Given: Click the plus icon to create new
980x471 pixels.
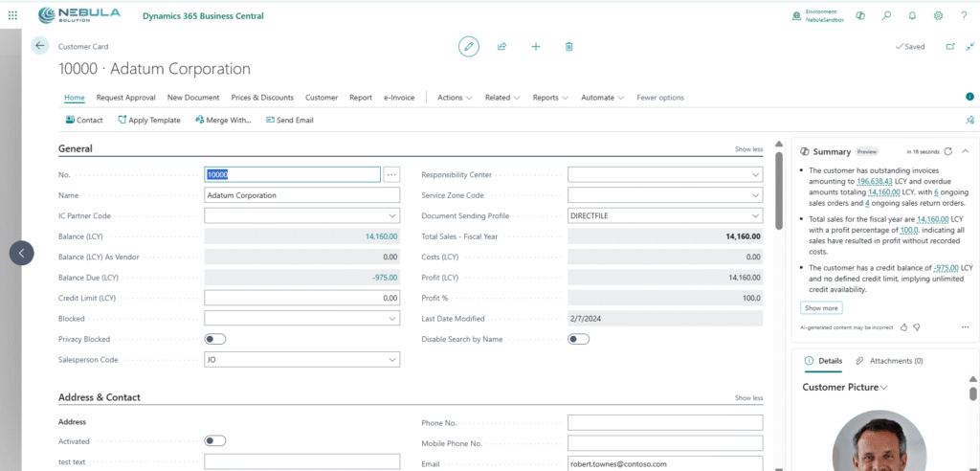Looking at the screenshot, I should [535, 46].
